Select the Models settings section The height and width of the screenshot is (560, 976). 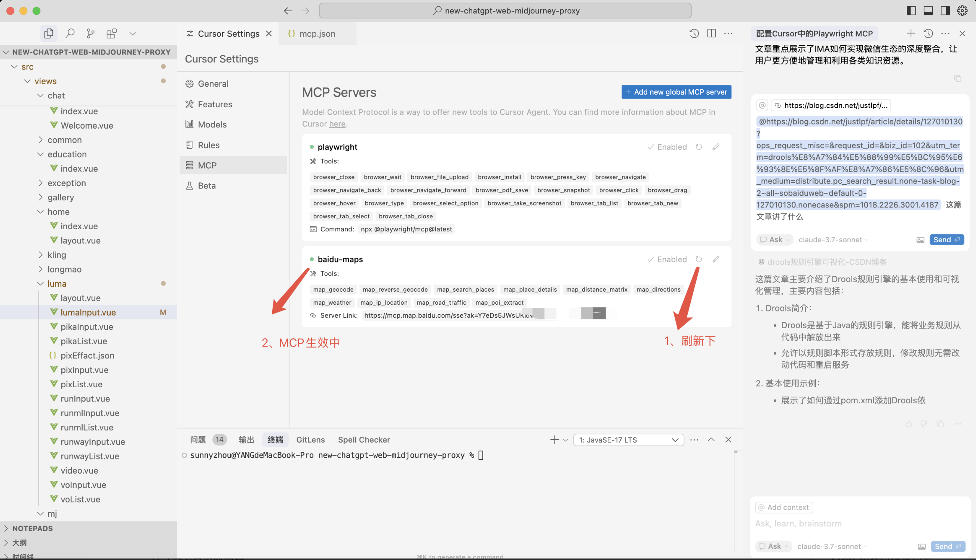pos(212,124)
